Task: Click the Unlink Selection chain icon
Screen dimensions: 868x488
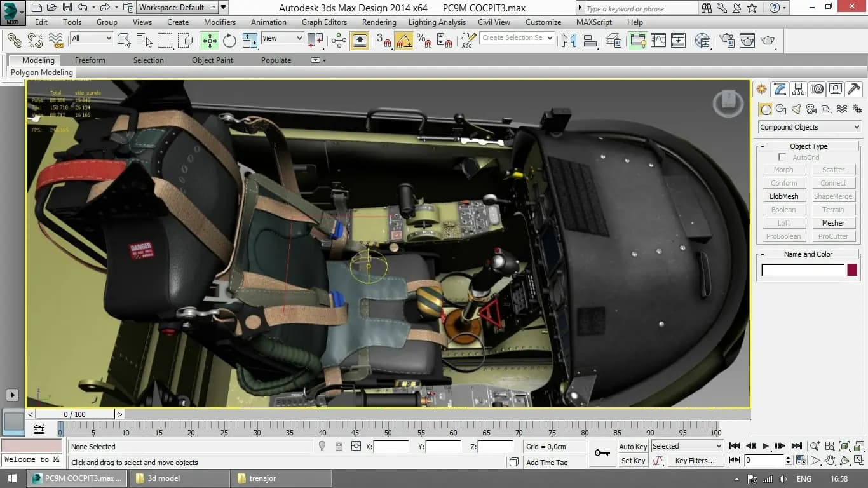Action: 35,40
